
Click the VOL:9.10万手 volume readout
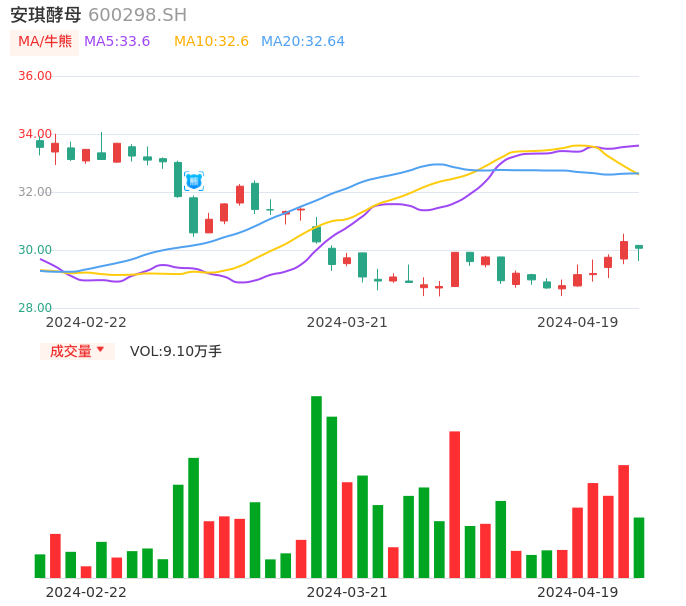pyautogui.click(x=176, y=351)
